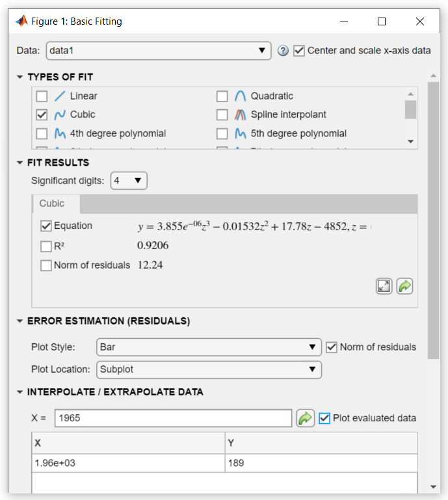
Task: Disable Center and scale x-axis data
Action: (x=299, y=51)
